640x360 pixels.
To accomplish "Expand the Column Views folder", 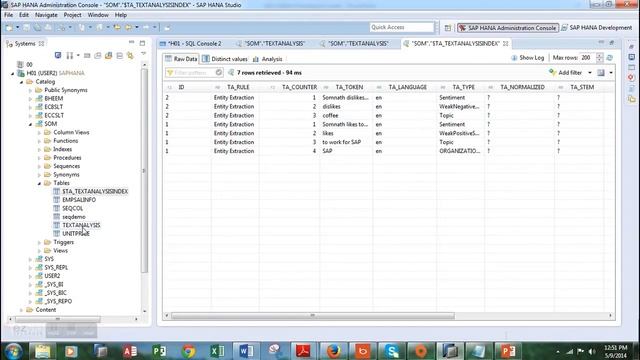I will (40, 133).
